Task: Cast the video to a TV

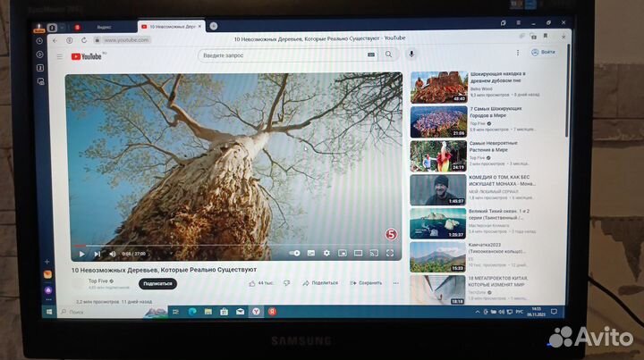Action: tap(374, 254)
